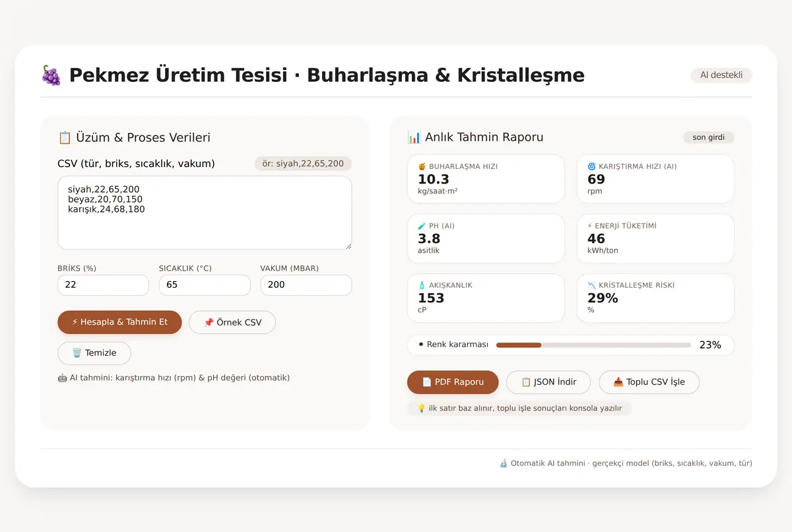The image size is (792, 532).
Task: Click into the CSV data textarea
Action: [x=205, y=213]
